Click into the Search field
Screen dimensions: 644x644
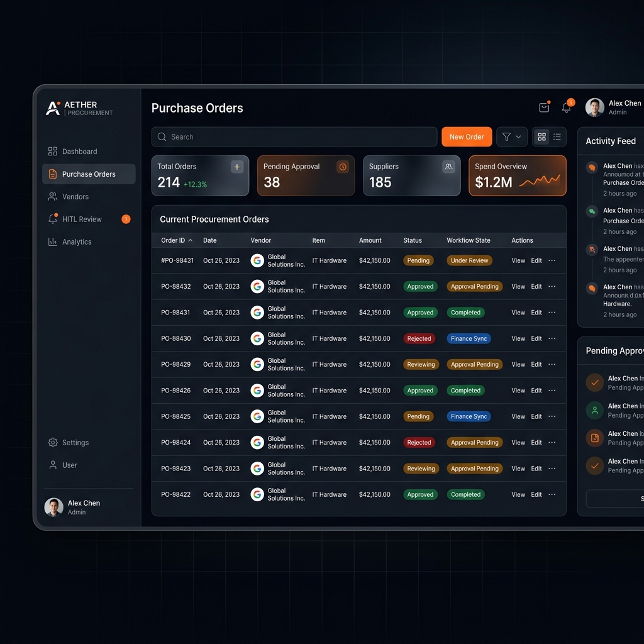tap(294, 136)
